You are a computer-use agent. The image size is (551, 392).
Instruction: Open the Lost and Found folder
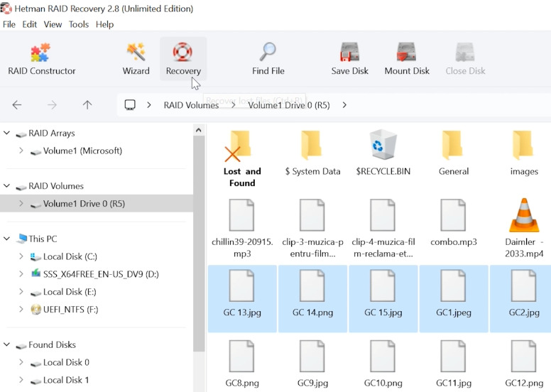[242, 158]
